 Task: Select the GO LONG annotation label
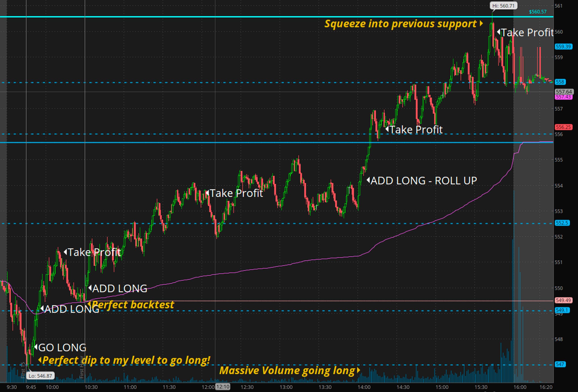pyautogui.click(x=62, y=347)
